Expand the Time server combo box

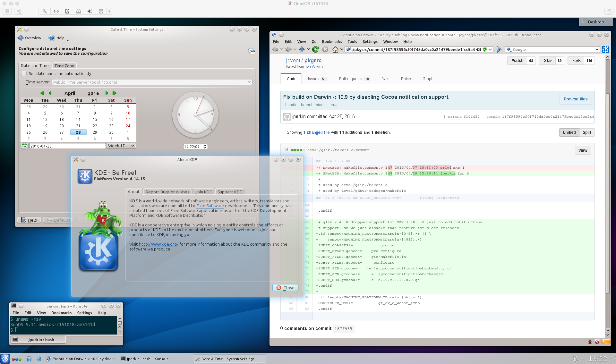249,82
